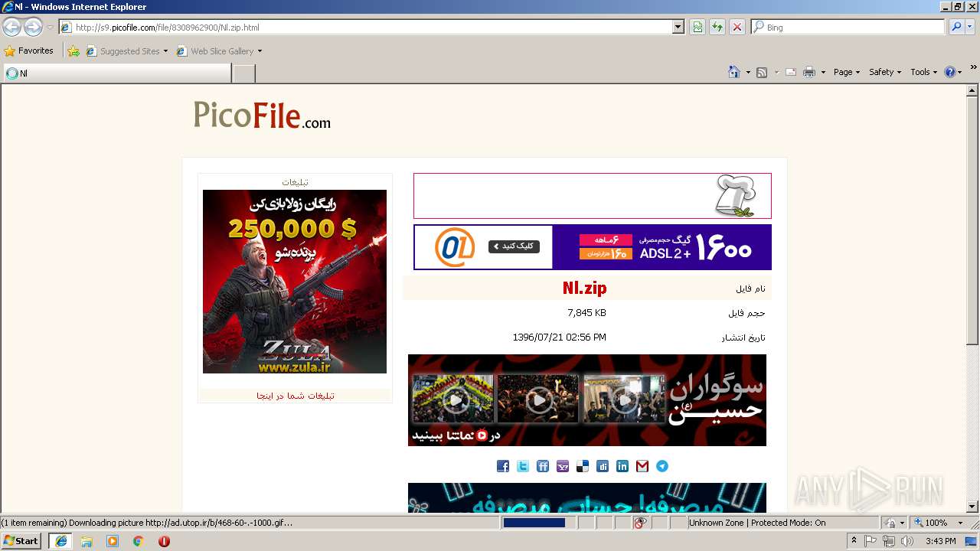Click the Bing search box
The width and height of the screenshot is (980, 551).
click(x=848, y=27)
